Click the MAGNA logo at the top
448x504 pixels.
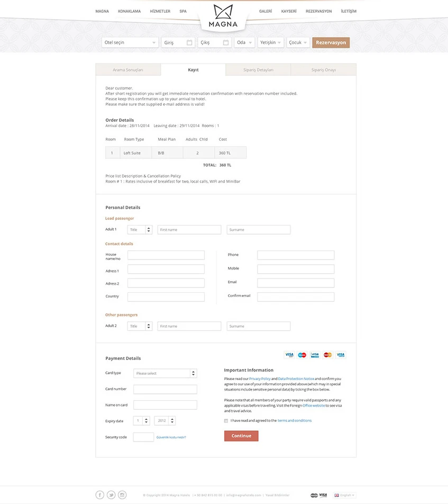[223, 15]
